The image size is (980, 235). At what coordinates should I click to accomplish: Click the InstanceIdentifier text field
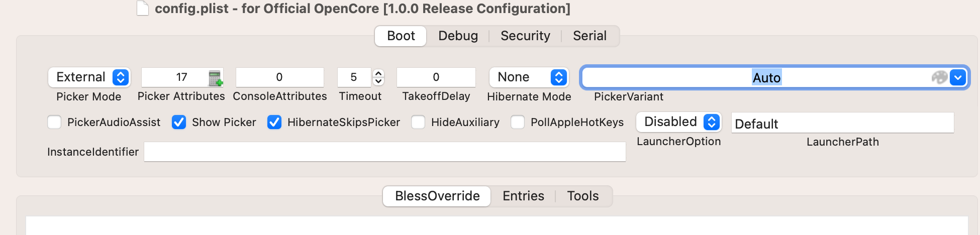point(384,152)
